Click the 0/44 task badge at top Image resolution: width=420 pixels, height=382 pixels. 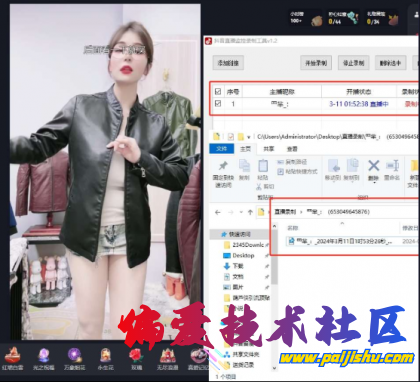click(x=343, y=18)
